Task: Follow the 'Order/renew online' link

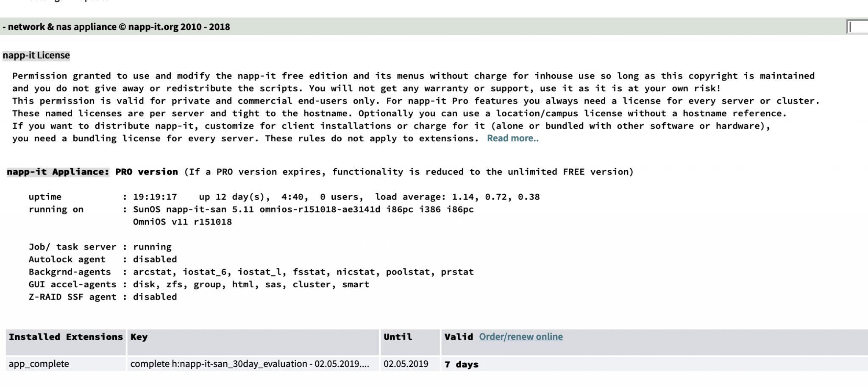Action: click(x=521, y=337)
